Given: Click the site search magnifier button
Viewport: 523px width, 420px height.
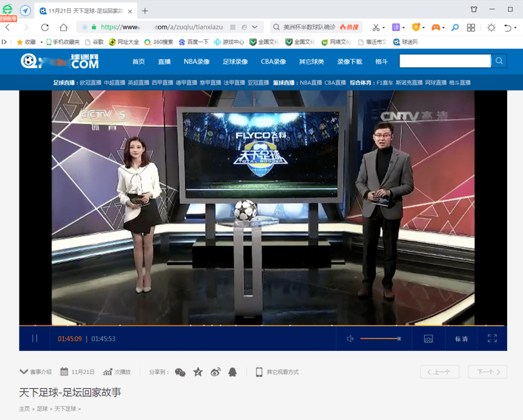Looking at the screenshot, I should point(499,61).
